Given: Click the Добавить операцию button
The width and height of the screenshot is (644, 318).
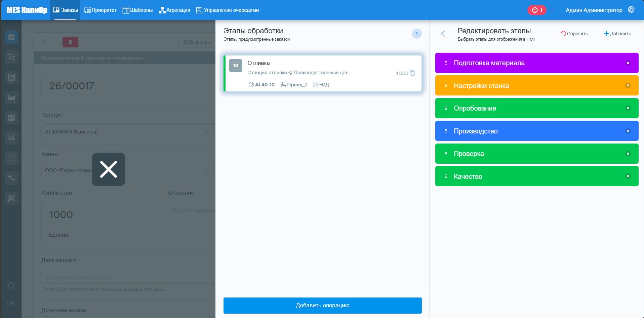Looking at the screenshot, I should coord(323,306).
